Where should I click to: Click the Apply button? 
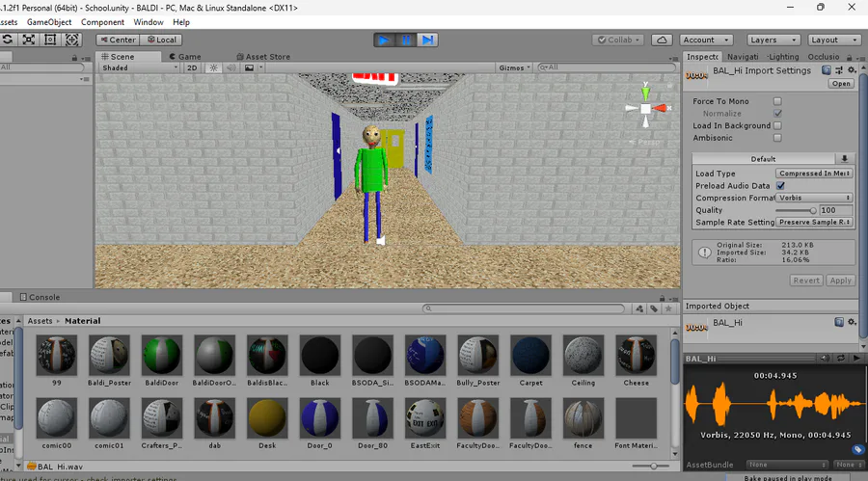click(840, 281)
